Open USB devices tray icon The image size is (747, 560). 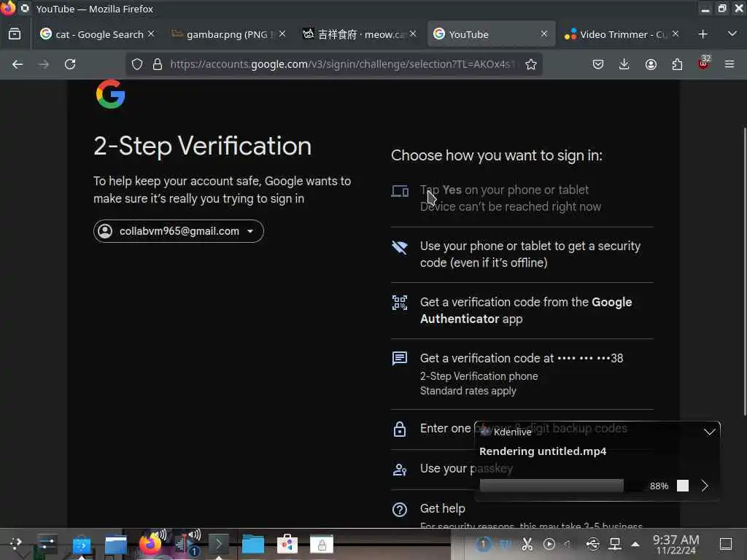pyautogui.click(x=592, y=544)
